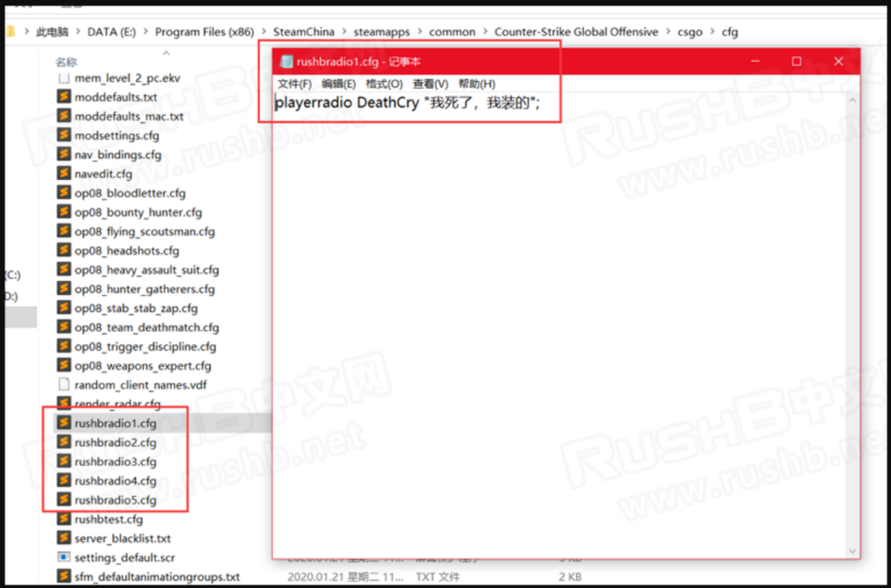Expand the arrow after common breadcrumb

(x=485, y=32)
